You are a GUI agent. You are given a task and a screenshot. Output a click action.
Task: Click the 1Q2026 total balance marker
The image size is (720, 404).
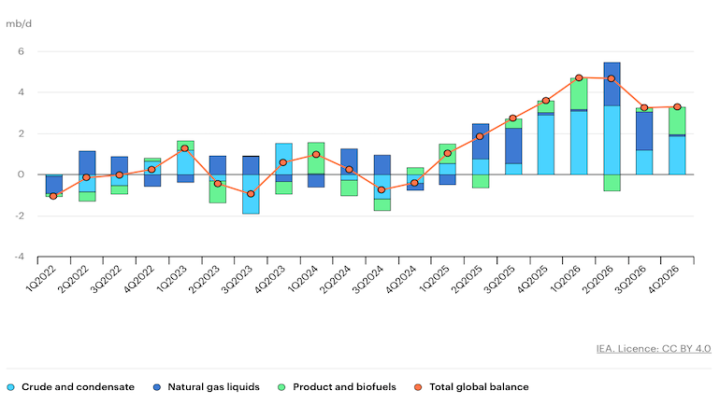(579, 78)
